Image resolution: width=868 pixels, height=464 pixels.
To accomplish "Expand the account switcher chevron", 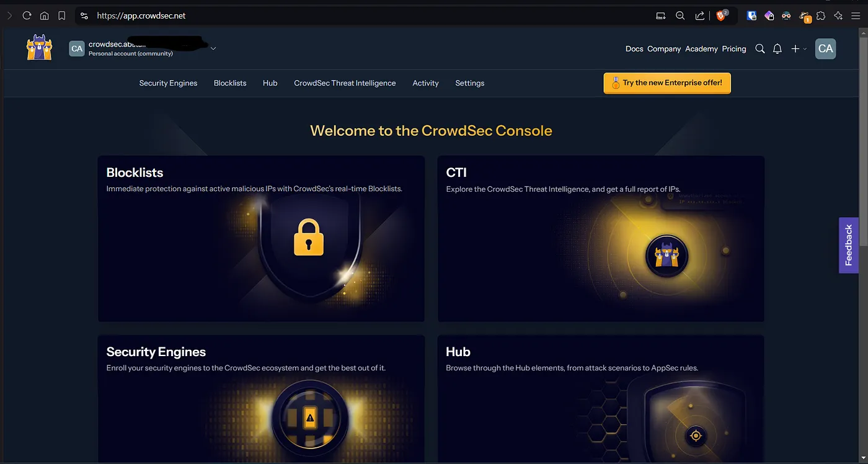I will (213, 48).
